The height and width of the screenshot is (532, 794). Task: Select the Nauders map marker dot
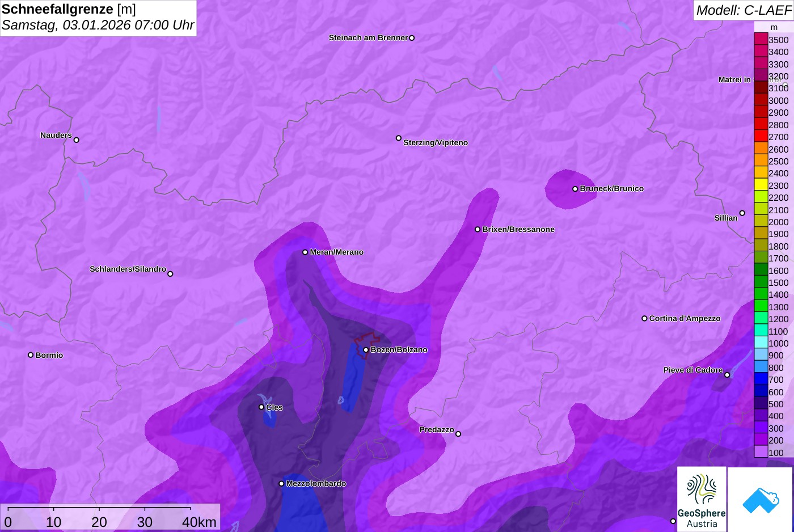(77, 140)
